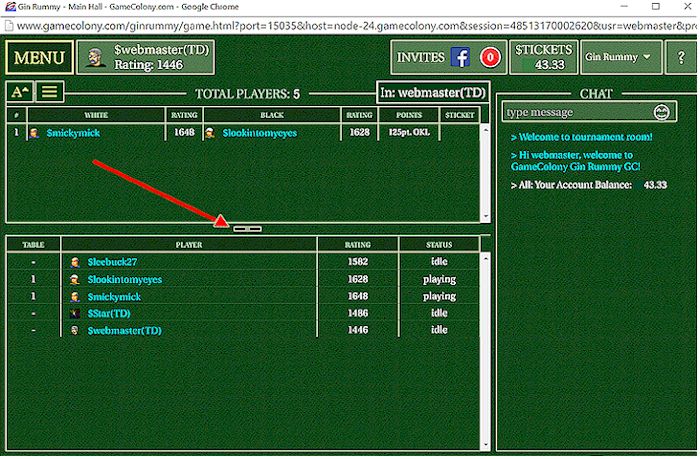Sort players list by STATUS header
The height and width of the screenshot is (459, 700).
[x=439, y=244]
